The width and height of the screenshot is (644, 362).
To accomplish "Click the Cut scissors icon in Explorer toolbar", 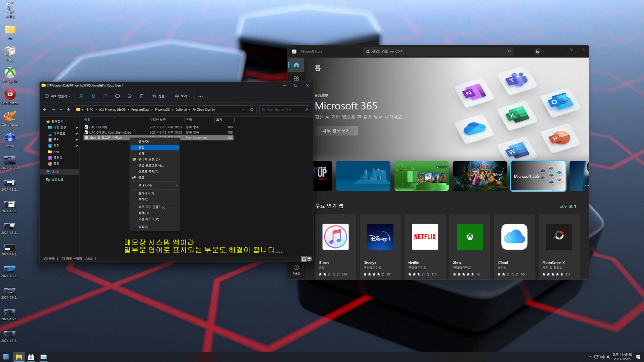I will [81, 96].
